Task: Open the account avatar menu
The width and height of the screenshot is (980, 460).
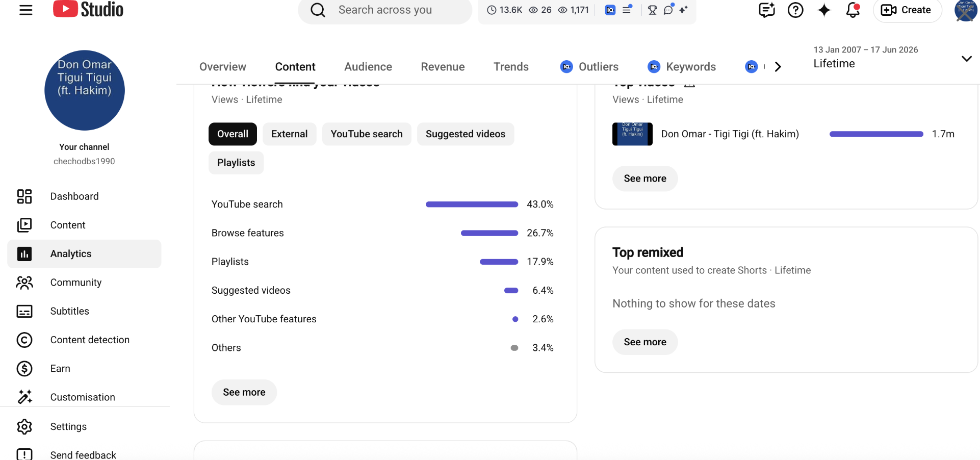Action: 965,10
